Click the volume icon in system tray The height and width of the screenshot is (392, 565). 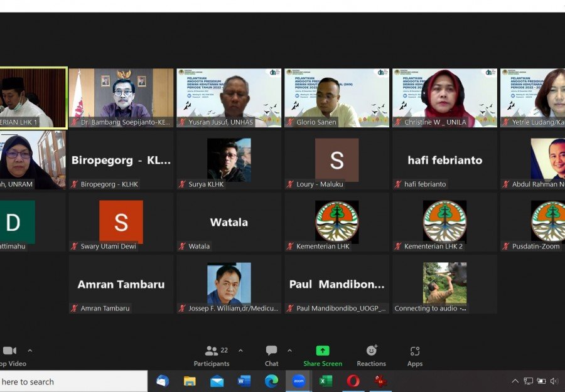[555, 381]
